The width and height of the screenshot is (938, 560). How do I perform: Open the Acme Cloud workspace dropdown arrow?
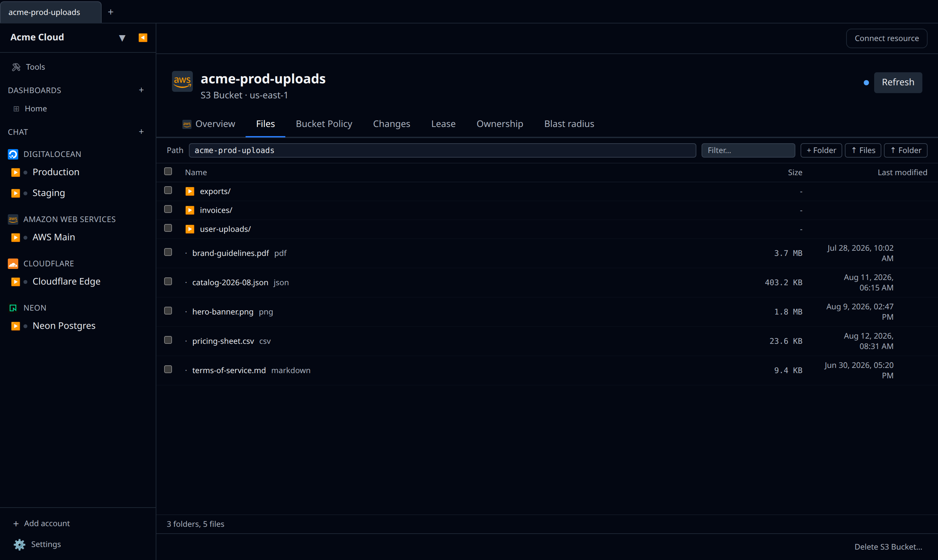(122, 38)
